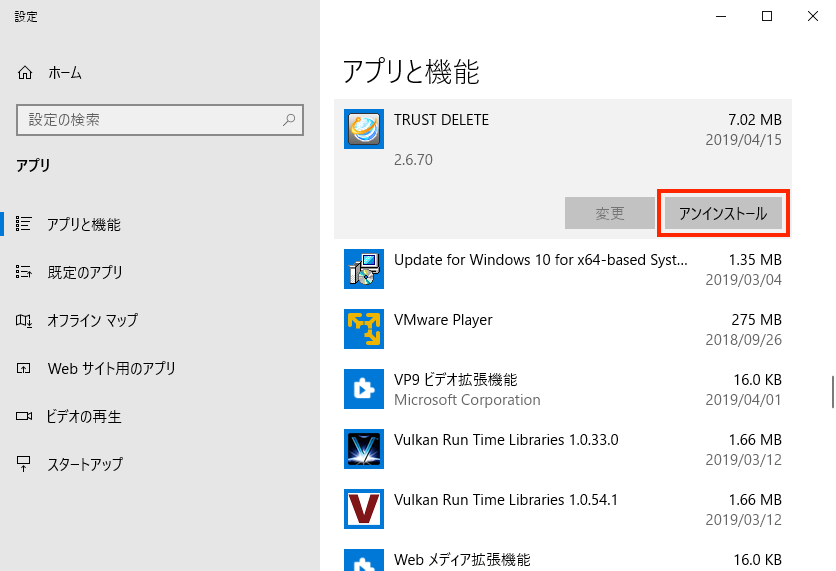This screenshot has width=836, height=571.
Task: Open Web サイト用のアプリ settings page
Action: [111, 368]
